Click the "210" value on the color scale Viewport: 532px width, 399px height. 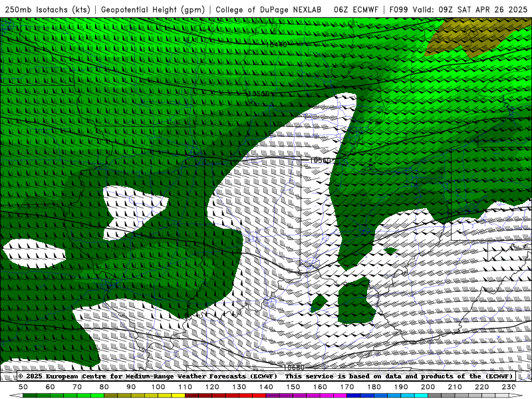coord(455,387)
